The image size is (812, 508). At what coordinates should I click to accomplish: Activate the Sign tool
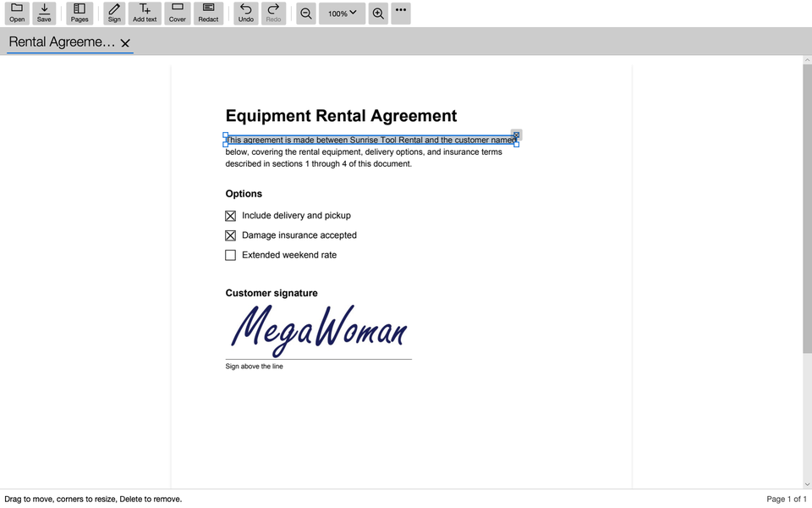(x=114, y=13)
